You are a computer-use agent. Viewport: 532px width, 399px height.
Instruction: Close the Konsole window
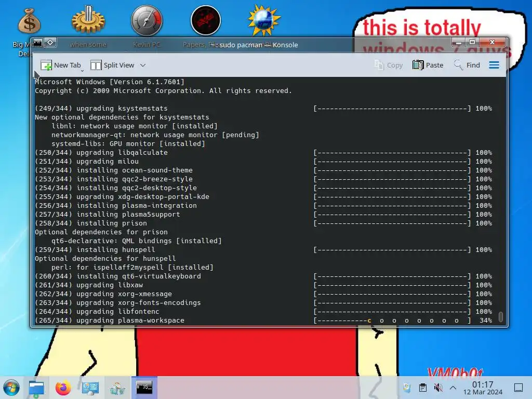[x=493, y=43]
